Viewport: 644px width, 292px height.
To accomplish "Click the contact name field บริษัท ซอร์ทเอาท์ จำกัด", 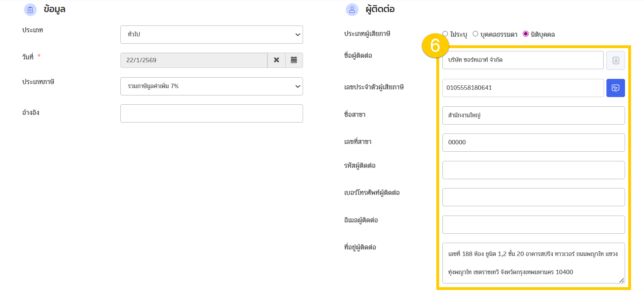I will [x=522, y=60].
